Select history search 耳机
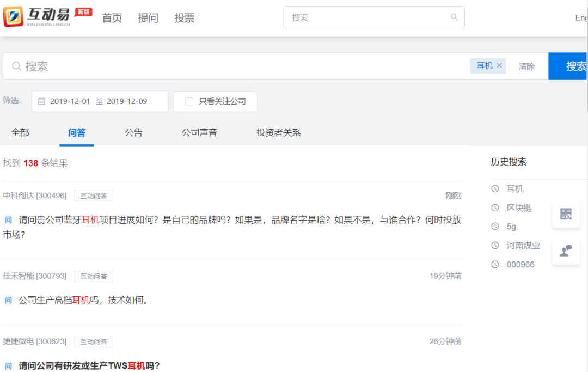 (515, 188)
